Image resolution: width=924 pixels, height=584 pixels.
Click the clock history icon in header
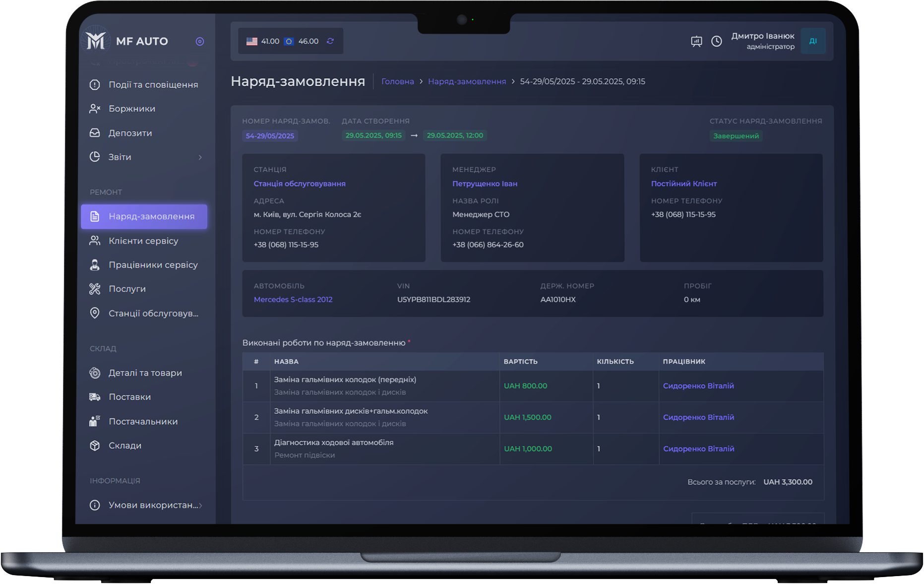coord(717,41)
